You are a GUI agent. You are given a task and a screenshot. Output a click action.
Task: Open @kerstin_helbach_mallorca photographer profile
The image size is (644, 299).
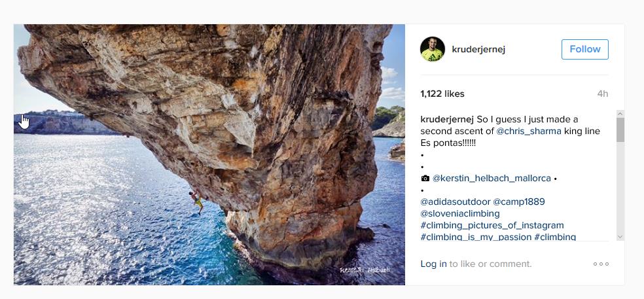click(x=492, y=178)
